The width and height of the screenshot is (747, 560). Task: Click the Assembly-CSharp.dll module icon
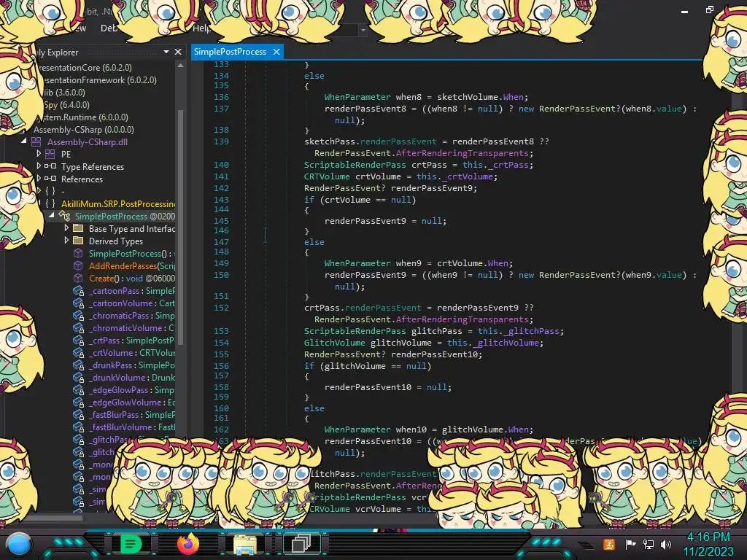[x=36, y=142]
